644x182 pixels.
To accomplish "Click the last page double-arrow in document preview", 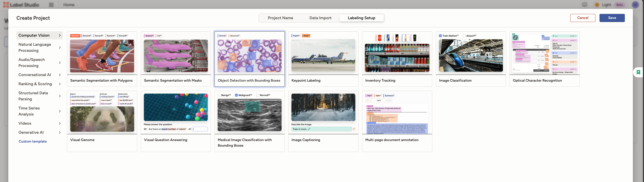I will click(x=390, y=100).
